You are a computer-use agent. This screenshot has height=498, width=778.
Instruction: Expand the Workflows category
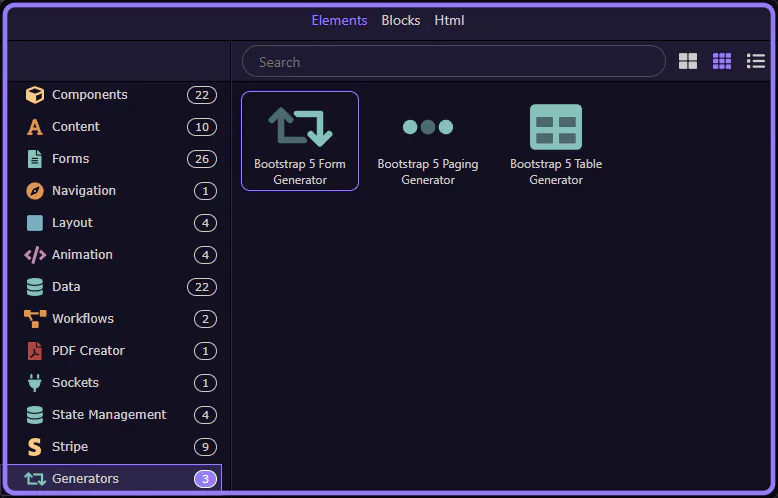(x=83, y=319)
